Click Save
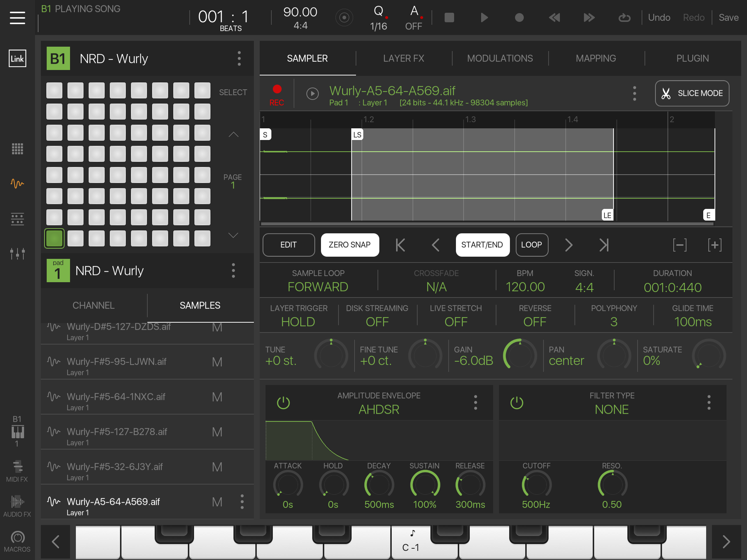This screenshot has width=747, height=560. [x=728, y=17]
